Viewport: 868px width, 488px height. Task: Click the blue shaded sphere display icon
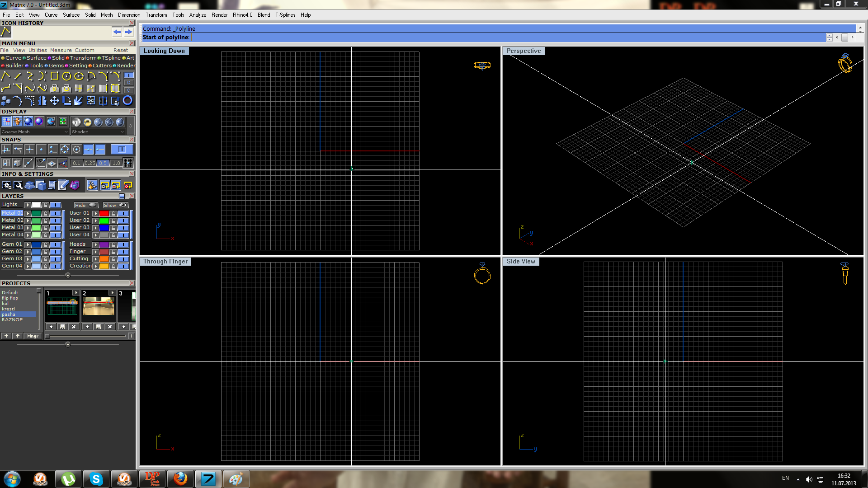(x=28, y=122)
